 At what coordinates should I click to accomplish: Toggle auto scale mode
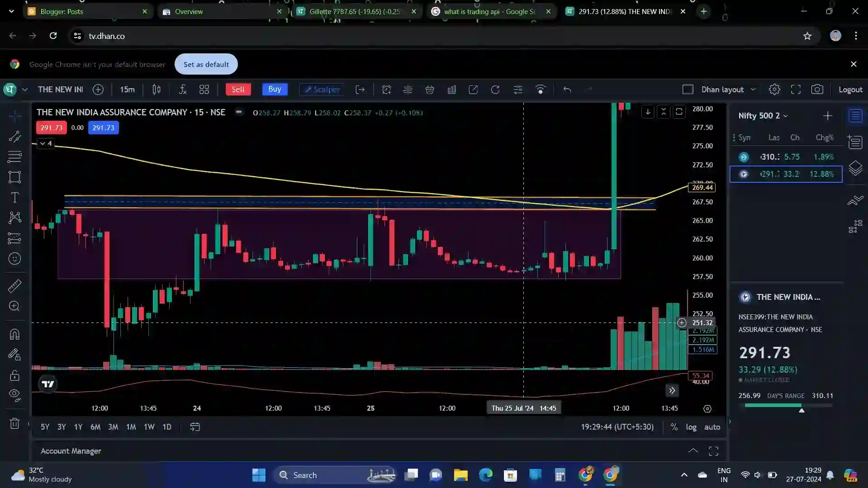coord(712,427)
